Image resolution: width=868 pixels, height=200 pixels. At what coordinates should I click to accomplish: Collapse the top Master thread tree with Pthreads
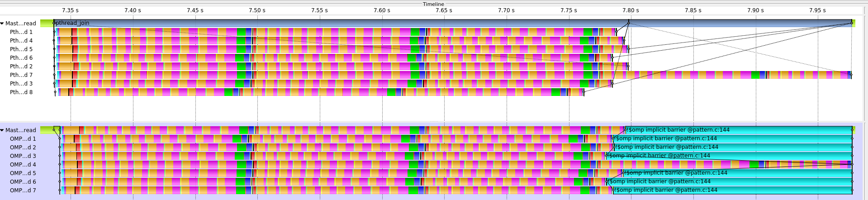(x=2, y=24)
